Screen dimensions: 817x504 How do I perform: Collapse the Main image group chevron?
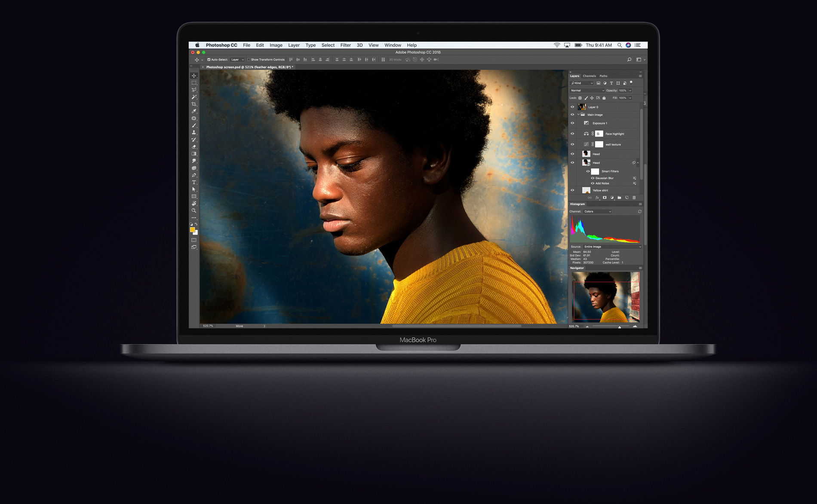click(578, 115)
